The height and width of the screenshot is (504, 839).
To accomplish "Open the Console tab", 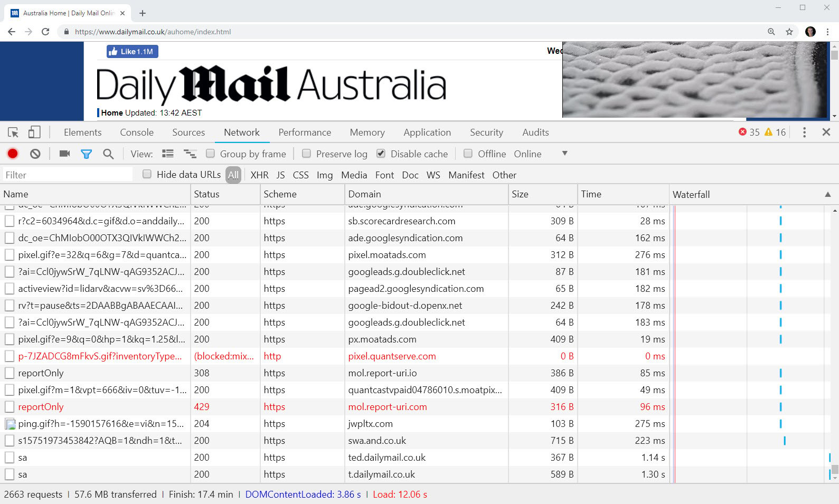I will point(137,132).
